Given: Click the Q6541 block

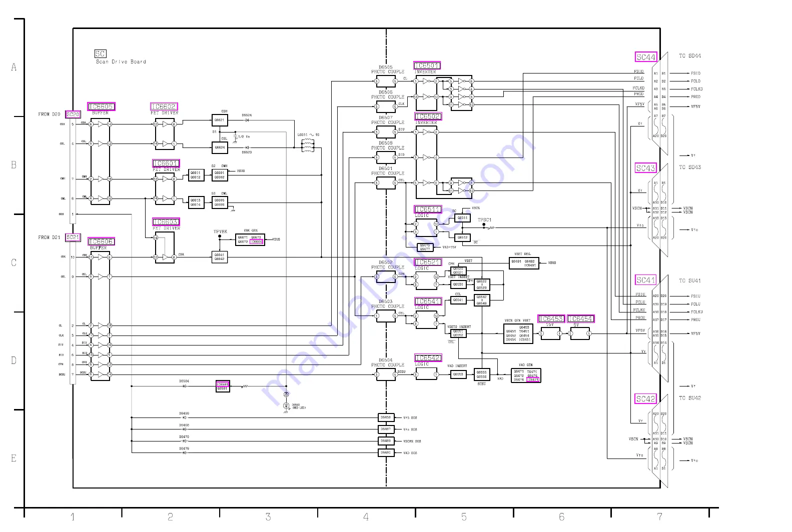Looking at the screenshot, I should tap(458, 300).
